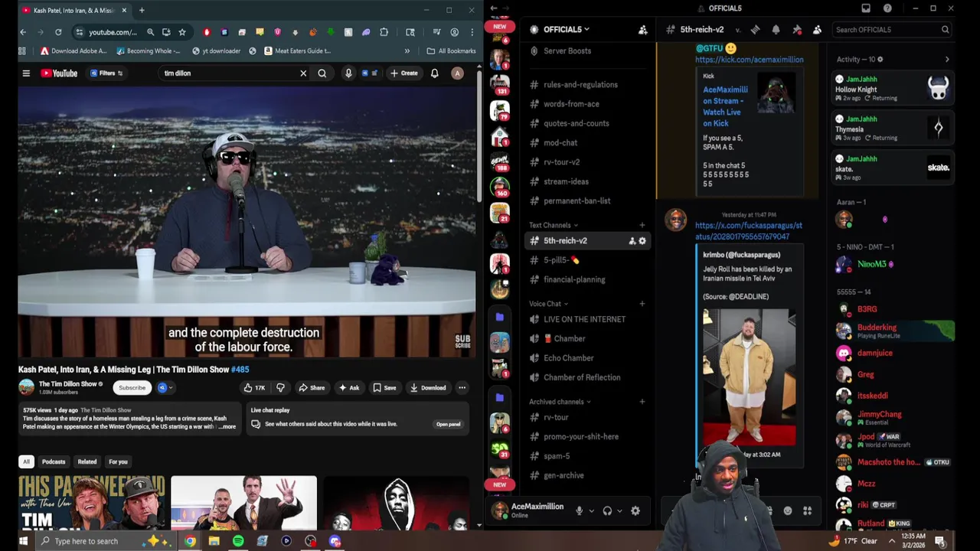Open the All Bookmarks folder
The height and width of the screenshot is (551, 980).
click(x=452, y=51)
